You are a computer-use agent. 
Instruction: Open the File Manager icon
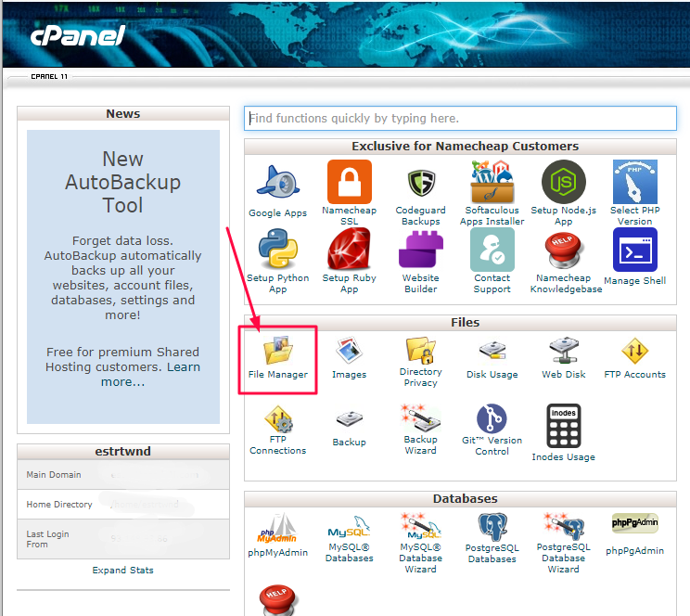277,352
